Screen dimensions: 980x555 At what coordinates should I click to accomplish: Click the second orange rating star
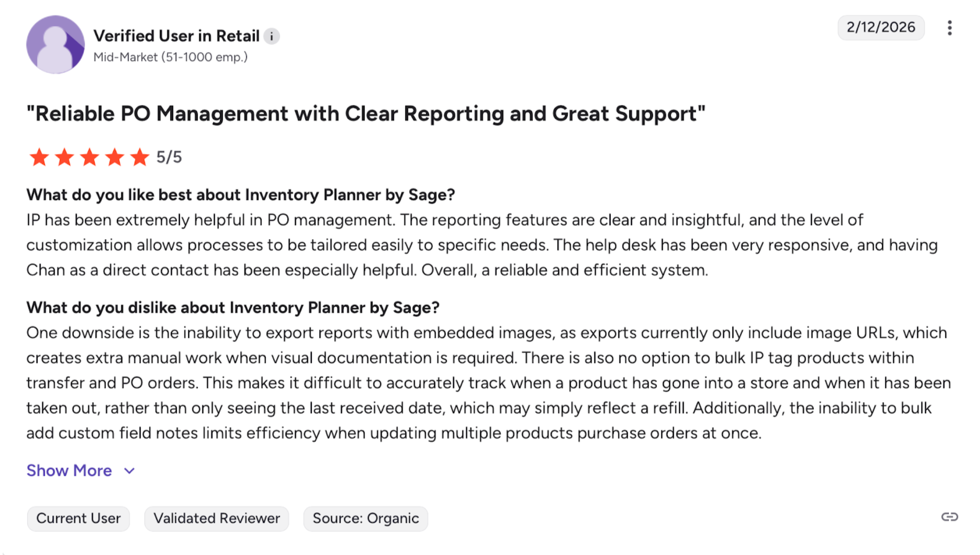[x=64, y=157]
